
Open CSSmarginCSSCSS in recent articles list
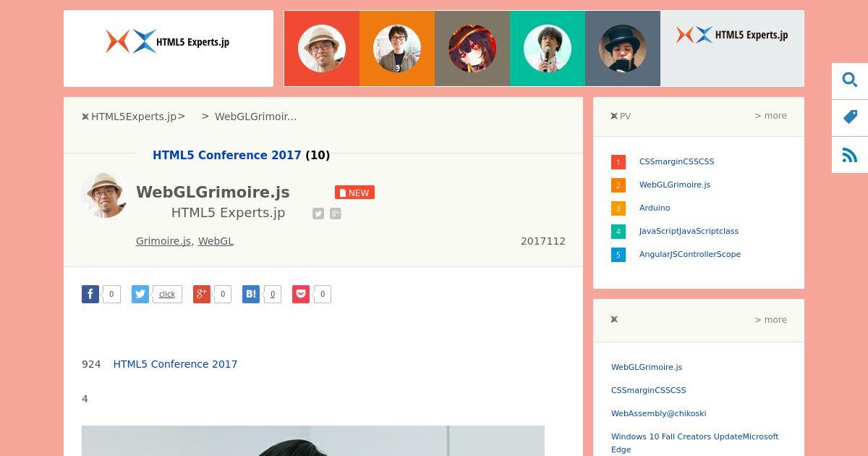(x=648, y=390)
